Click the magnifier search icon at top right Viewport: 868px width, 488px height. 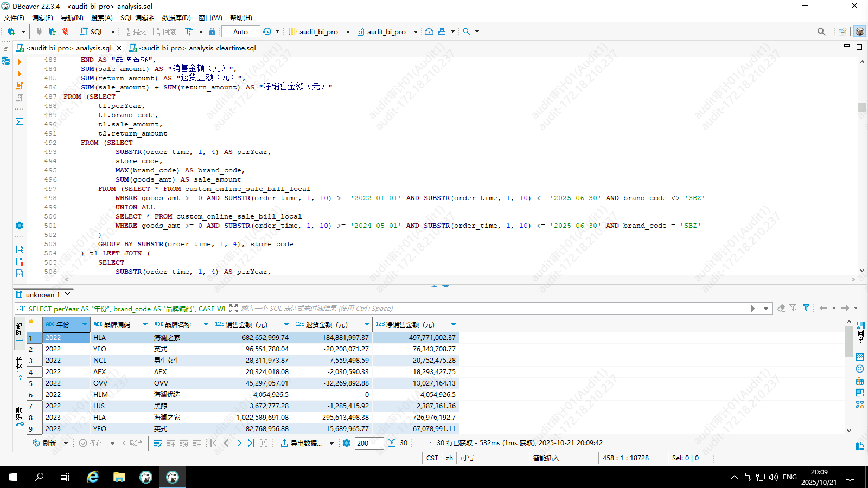[x=821, y=31]
